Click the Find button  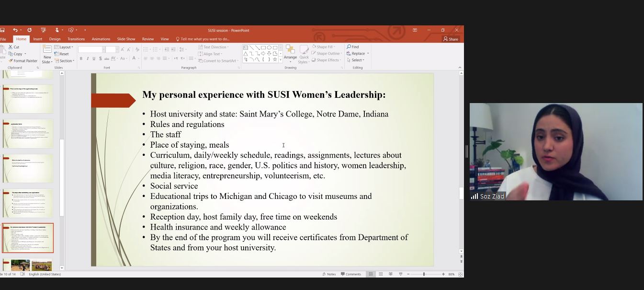352,47
